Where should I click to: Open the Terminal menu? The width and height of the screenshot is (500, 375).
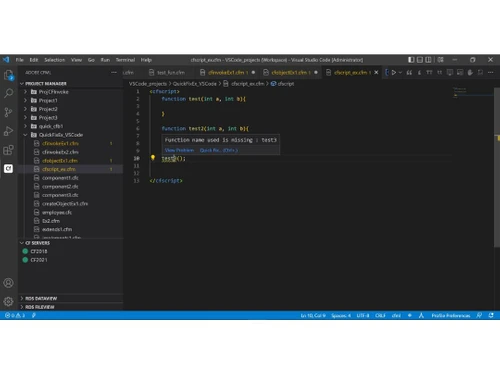coord(125,60)
